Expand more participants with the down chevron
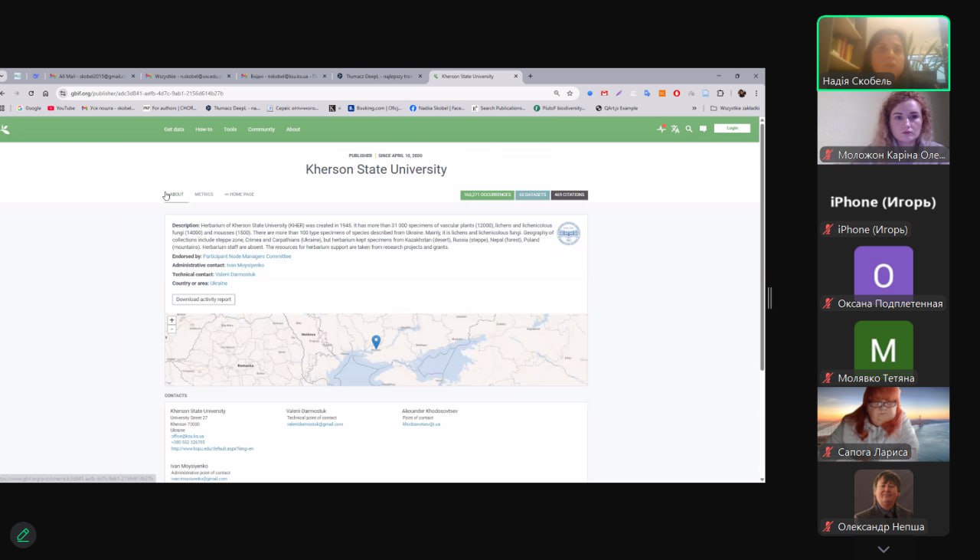980x560 pixels. tap(884, 549)
